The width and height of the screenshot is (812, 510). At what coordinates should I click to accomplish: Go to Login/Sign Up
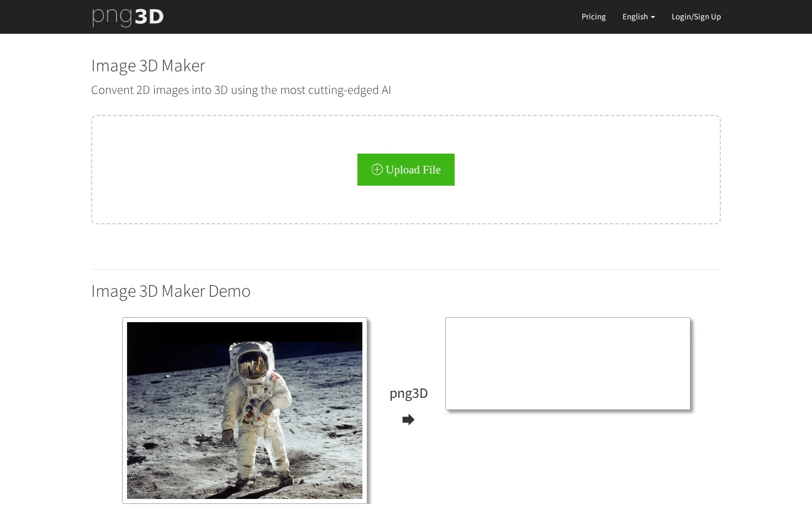[x=696, y=17]
